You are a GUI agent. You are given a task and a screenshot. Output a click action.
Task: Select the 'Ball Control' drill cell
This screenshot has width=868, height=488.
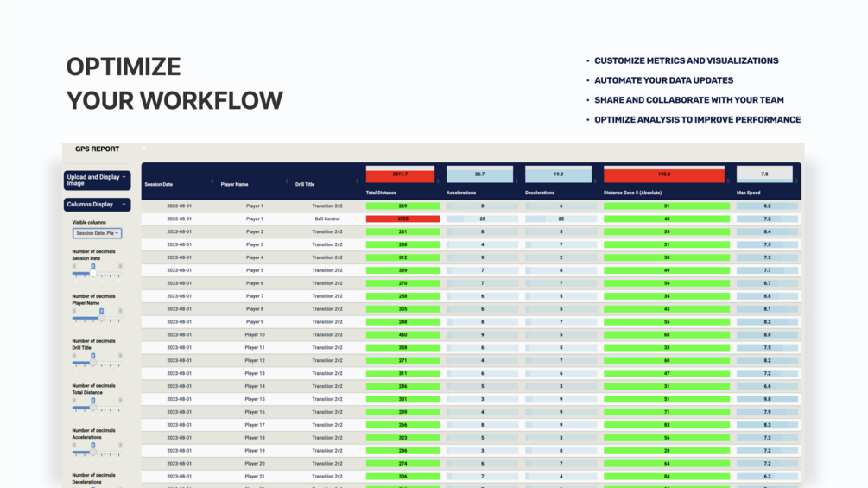point(327,219)
